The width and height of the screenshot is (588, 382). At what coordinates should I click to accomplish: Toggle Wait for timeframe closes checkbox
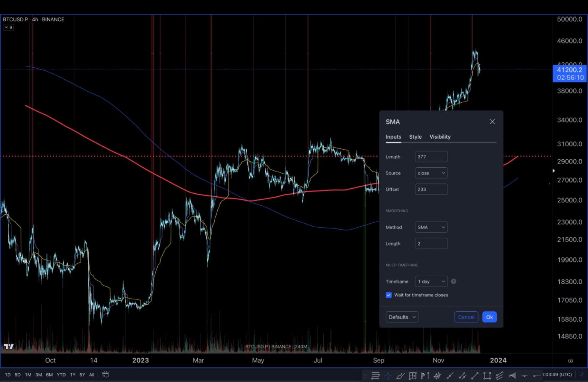[389, 295]
